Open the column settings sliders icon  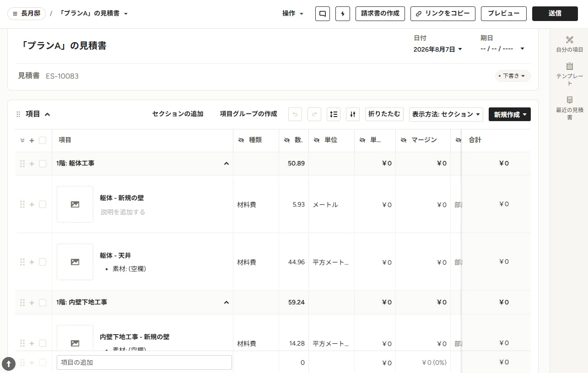(x=353, y=114)
